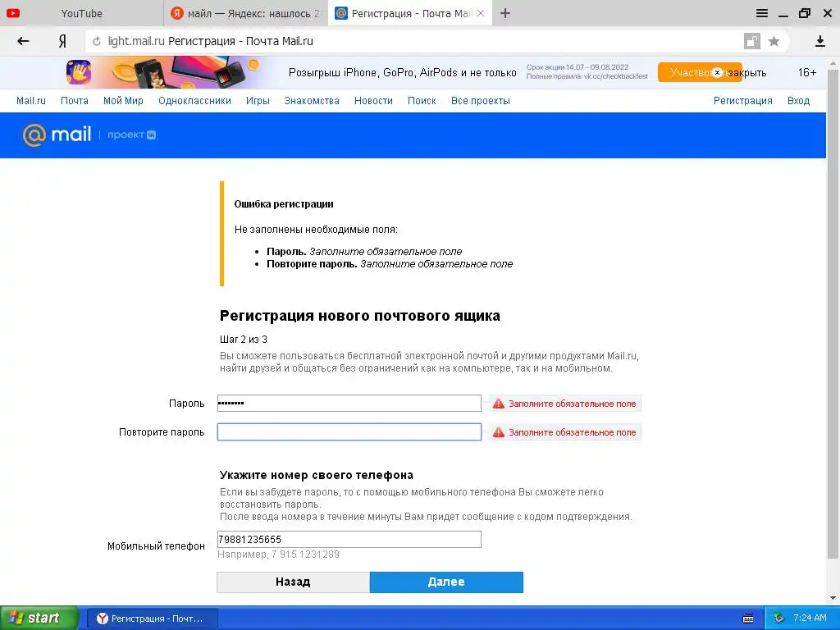Screen dimensions: 840x630
Task: Open Знакомства link
Action: [312, 101]
